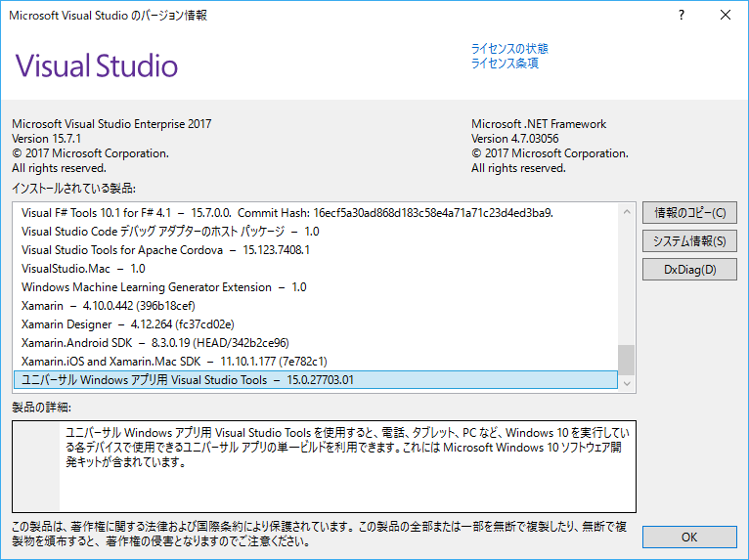Click the Visual Studio logo
Image resolution: width=749 pixels, height=560 pixels.
[97, 65]
